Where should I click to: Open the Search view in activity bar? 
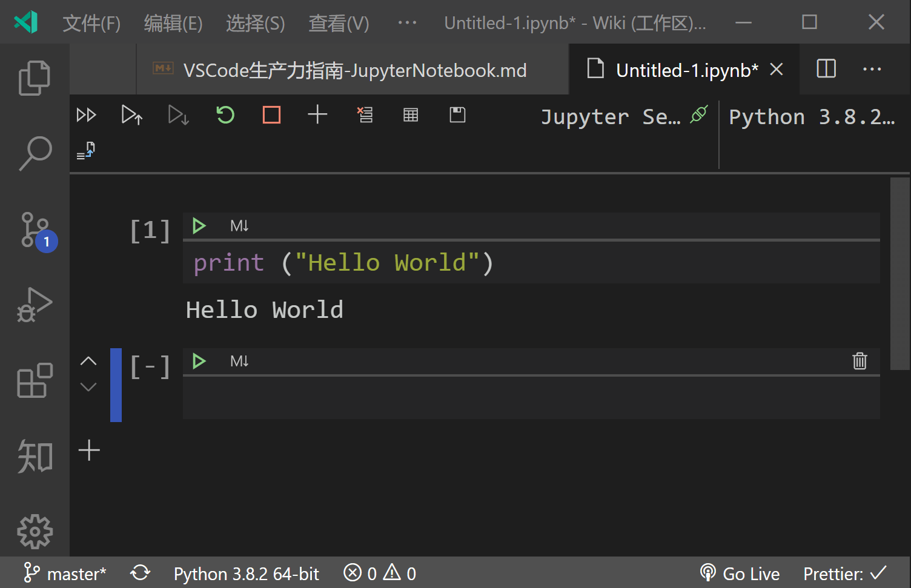coord(35,153)
